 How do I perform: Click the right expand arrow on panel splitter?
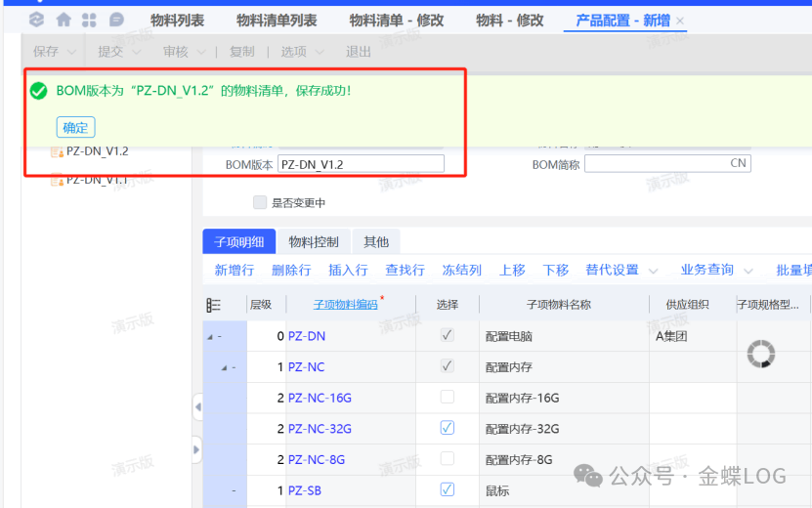196,449
